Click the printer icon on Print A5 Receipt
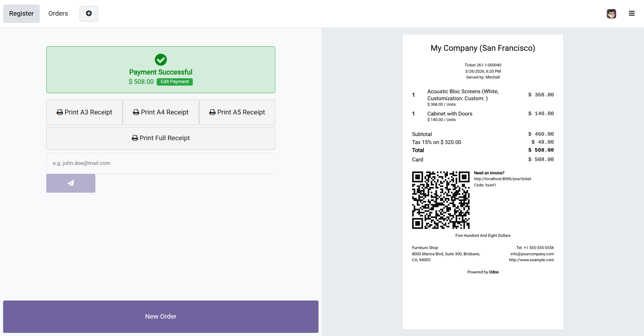 coord(212,112)
